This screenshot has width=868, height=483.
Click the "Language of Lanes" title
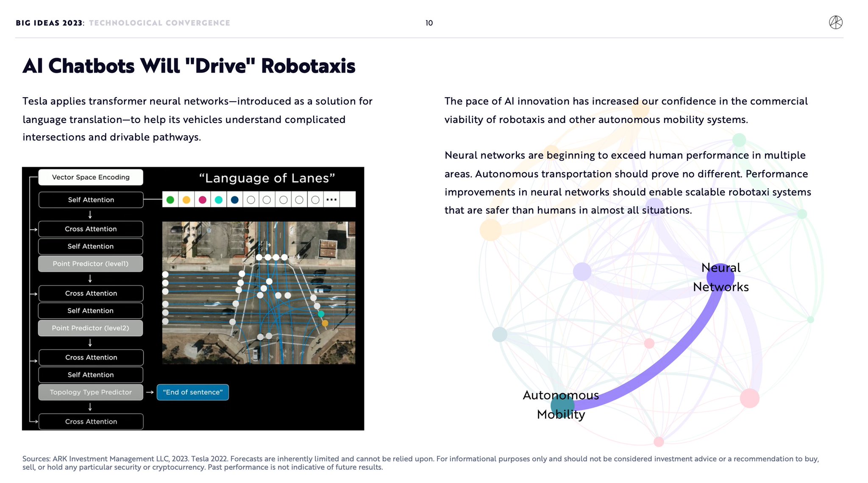point(267,178)
